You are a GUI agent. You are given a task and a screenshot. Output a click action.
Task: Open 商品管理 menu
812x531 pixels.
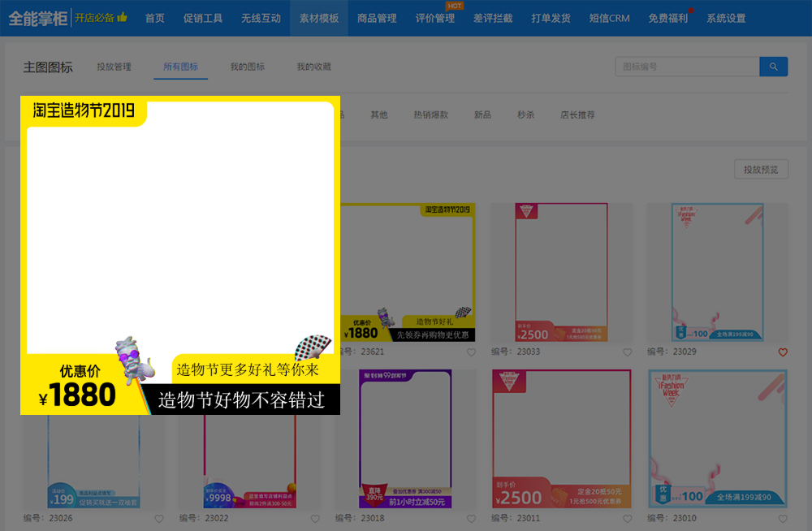click(377, 18)
